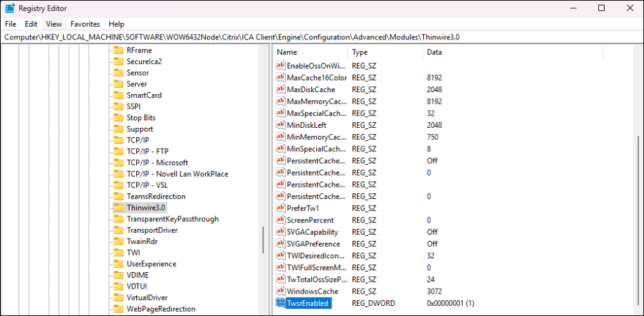This screenshot has height=316, width=644.
Task: Click the data value 0x00000001 (1)
Action: (451, 304)
